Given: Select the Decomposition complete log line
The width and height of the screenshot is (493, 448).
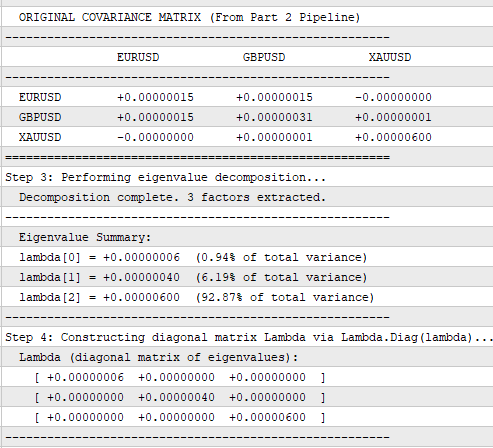Looking at the screenshot, I should point(172,197).
